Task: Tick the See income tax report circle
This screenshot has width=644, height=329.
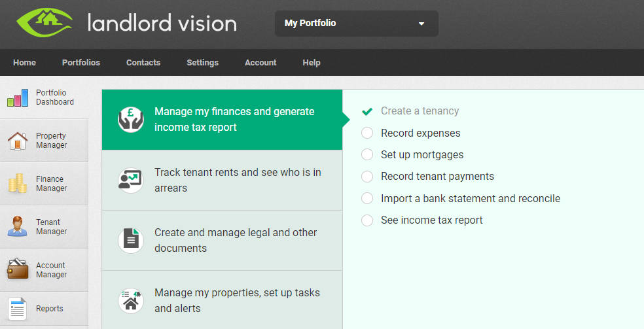Action: (x=367, y=220)
